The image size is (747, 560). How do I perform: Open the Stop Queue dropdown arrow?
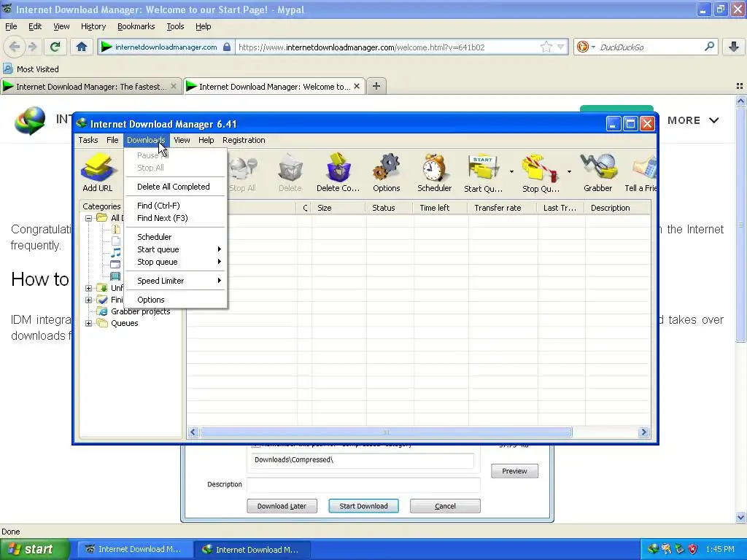coord(569,172)
